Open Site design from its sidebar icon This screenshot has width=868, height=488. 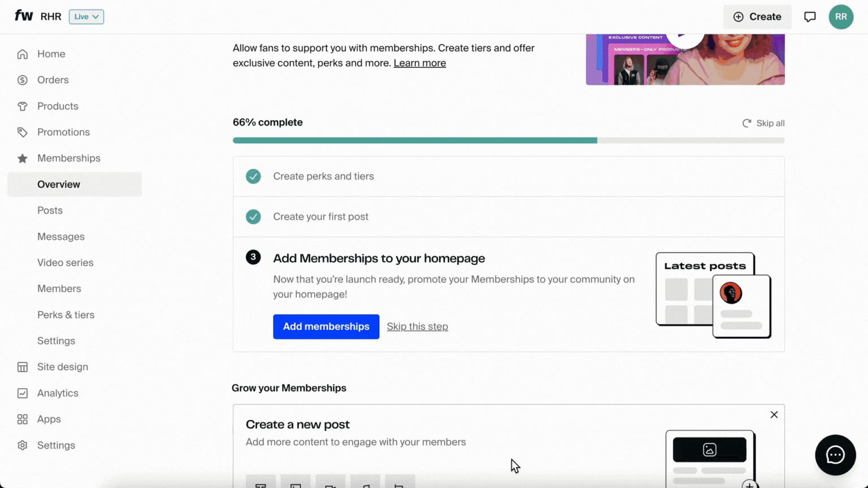23,367
